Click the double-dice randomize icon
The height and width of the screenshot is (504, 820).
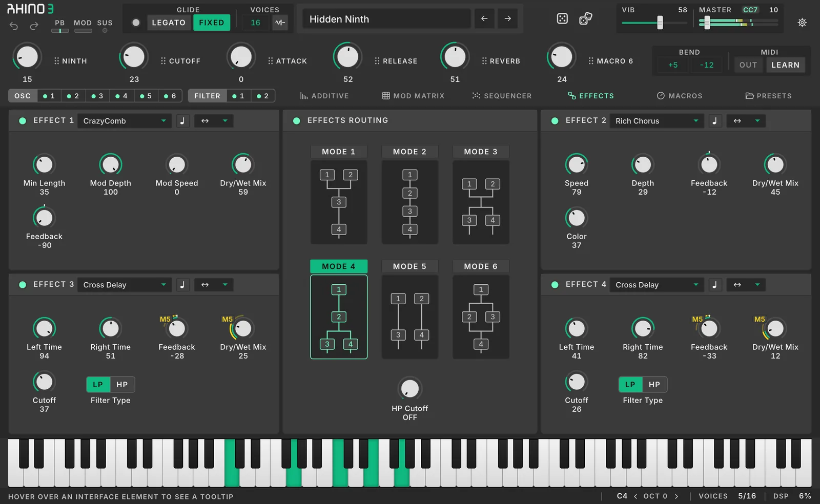(585, 19)
